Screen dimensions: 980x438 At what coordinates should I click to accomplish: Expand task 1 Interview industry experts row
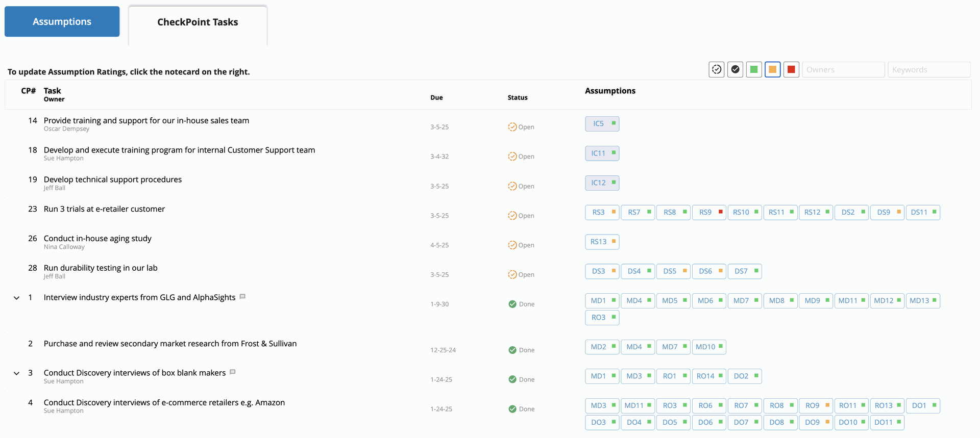(16, 298)
